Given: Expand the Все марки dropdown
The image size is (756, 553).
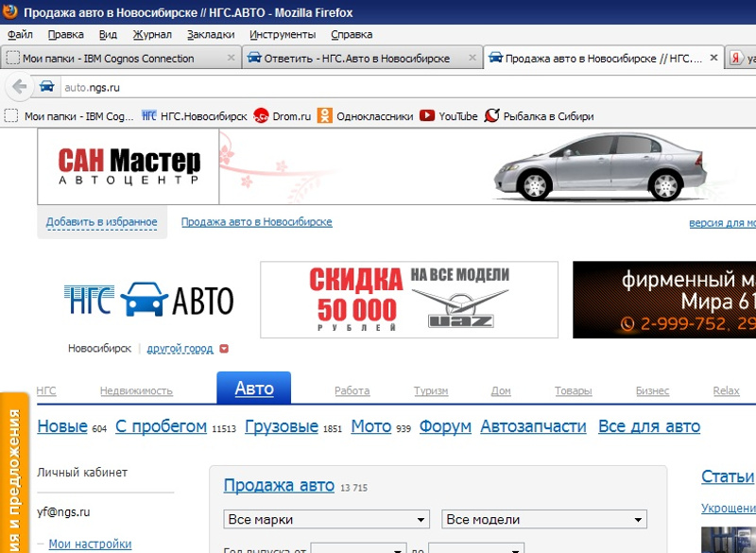Looking at the screenshot, I should pyautogui.click(x=327, y=519).
